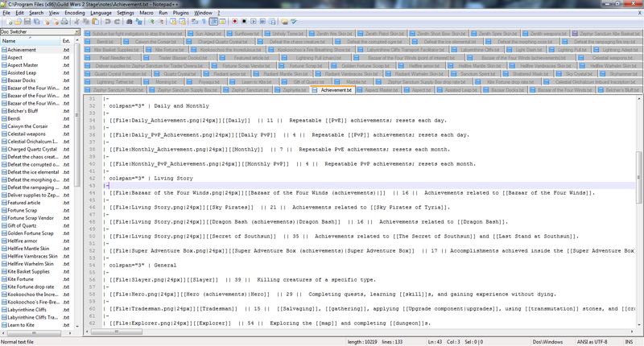Open the Edit menu

click(x=19, y=13)
